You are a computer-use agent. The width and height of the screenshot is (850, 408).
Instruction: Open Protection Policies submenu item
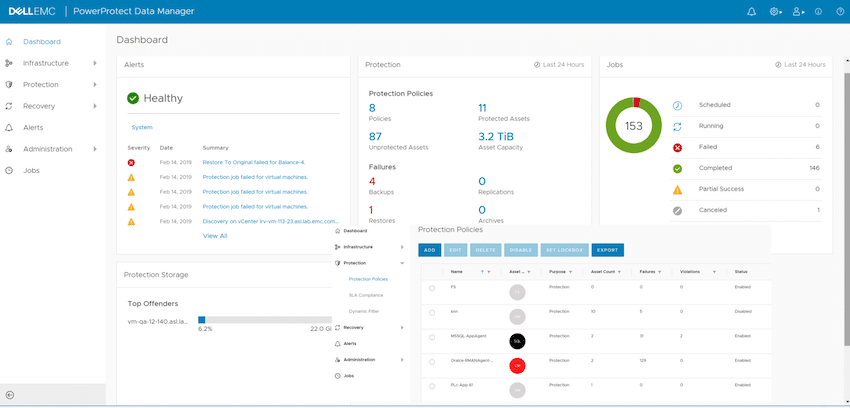368,279
